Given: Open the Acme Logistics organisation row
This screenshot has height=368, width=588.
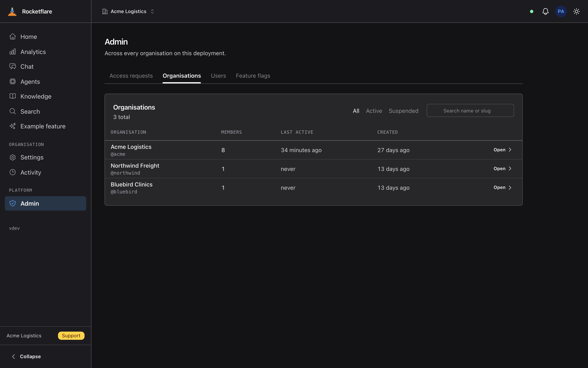Looking at the screenshot, I should pos(502,150).
